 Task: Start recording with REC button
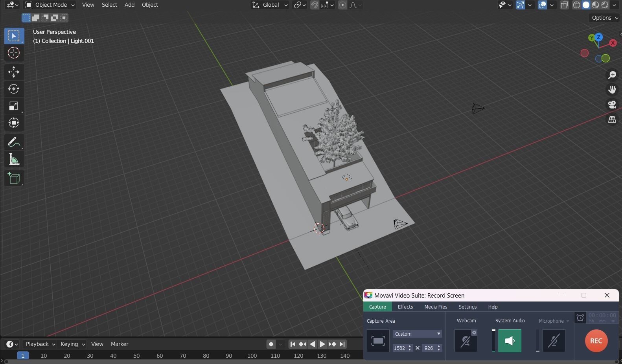click(x=596, y=341)
